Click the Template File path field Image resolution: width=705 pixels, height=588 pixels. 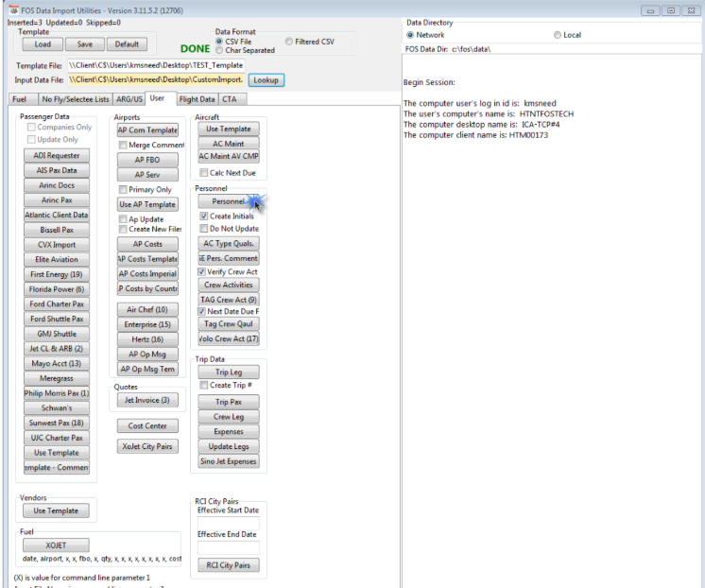pos(156,66)
